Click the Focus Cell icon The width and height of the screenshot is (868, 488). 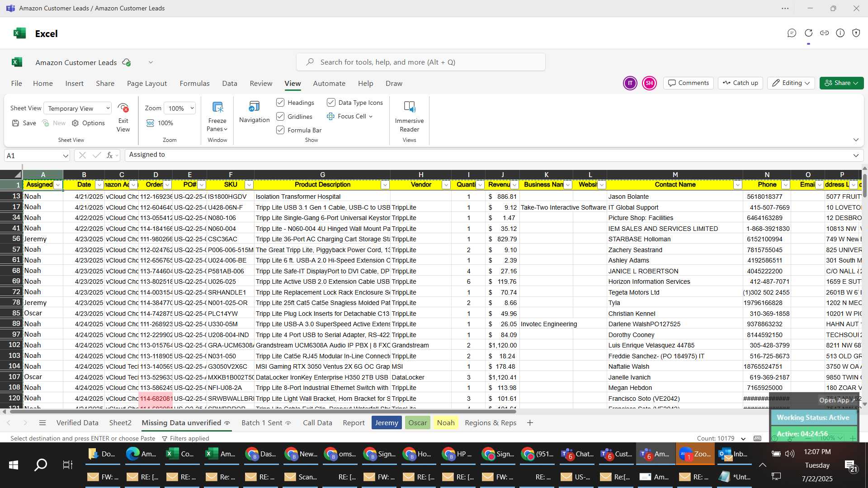pos(330,117)
